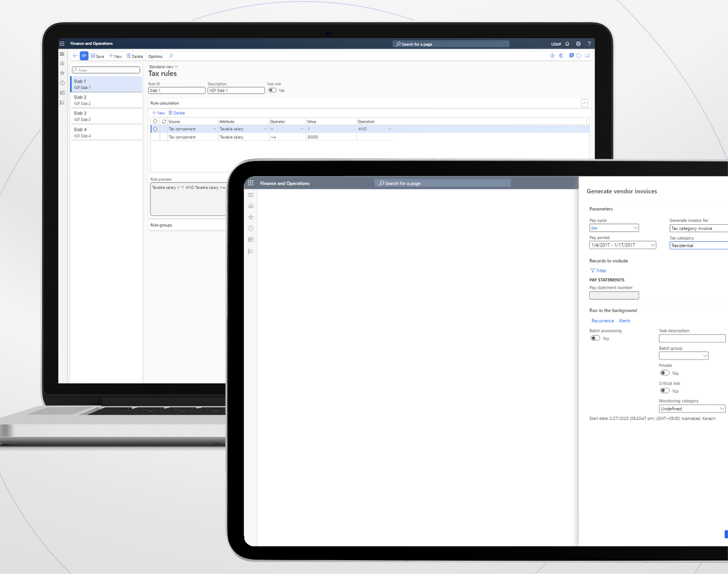Open the help question mark icon

589,44
